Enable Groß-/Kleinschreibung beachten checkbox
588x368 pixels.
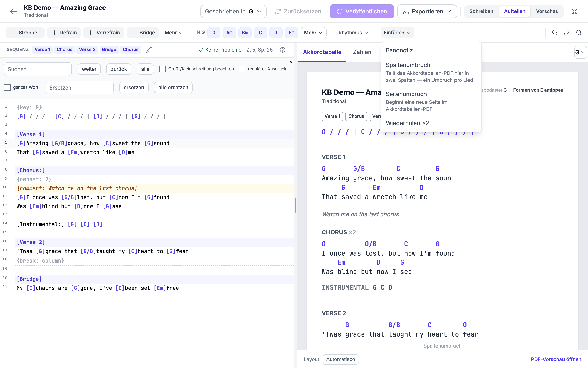(x=162, y=69)
